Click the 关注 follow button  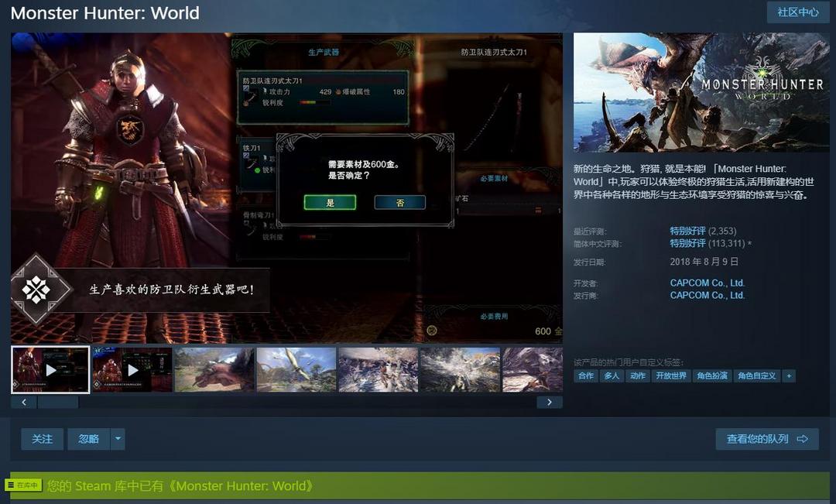coord(42,439)
